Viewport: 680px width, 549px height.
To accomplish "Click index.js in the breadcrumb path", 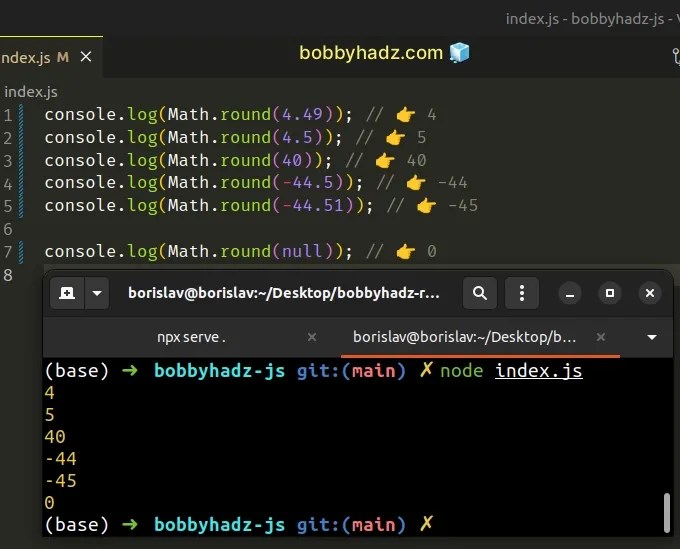I will click(30, 92).
